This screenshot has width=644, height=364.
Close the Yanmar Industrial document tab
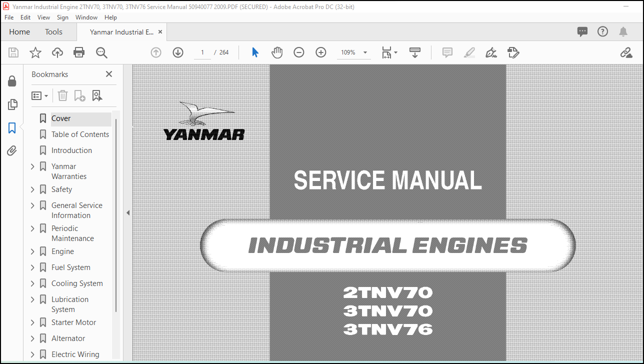pyautogui.click(x=160, y=32)
